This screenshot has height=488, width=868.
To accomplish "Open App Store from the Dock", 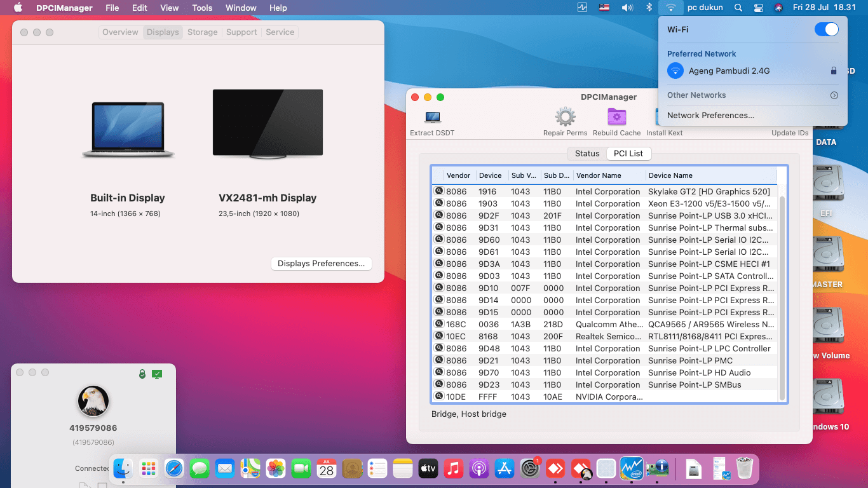I will (505, 469).
